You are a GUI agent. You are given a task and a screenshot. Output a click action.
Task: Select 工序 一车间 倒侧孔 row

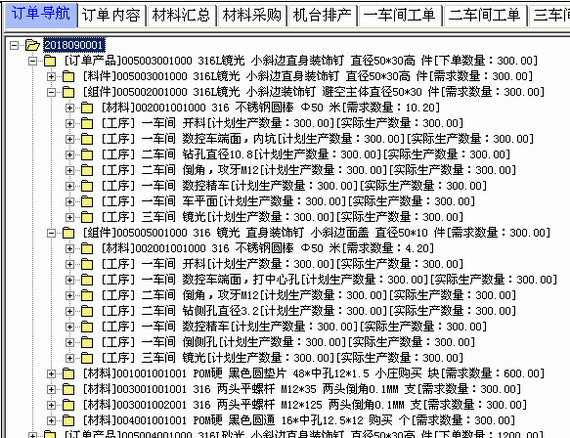[288, 342]
